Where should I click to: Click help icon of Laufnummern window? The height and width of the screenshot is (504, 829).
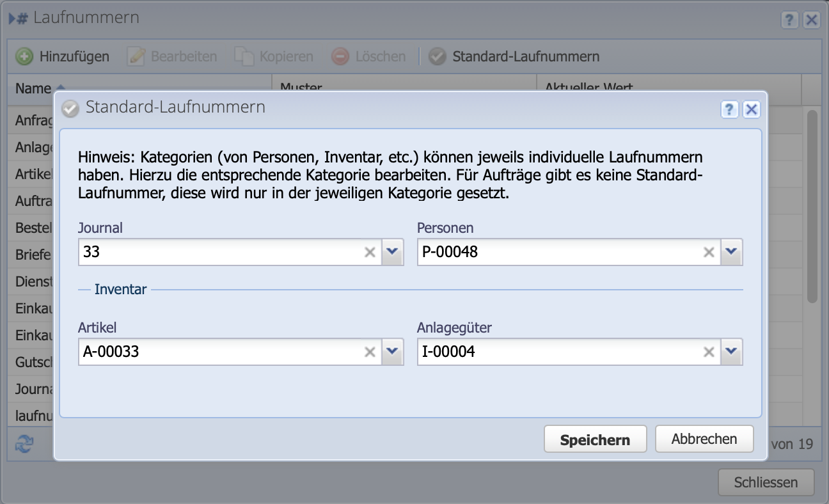(x=789, y=20)
